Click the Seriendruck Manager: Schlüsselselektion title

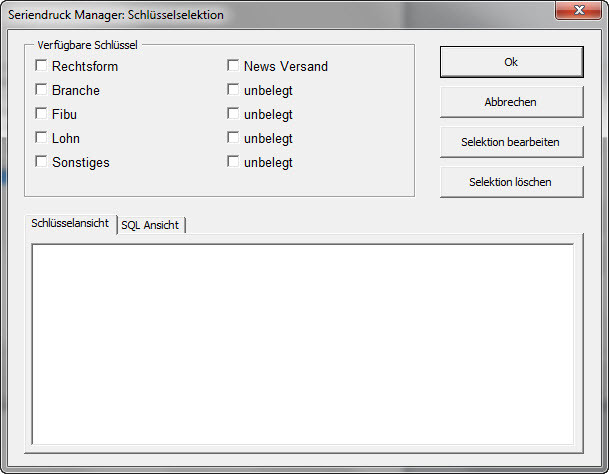pos(116,15)
